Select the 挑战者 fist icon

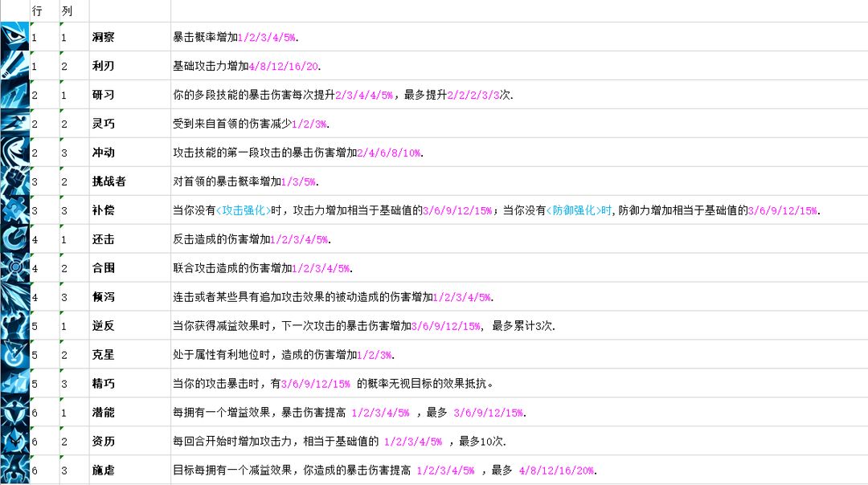pyautogui.click(x=14, y=181)
